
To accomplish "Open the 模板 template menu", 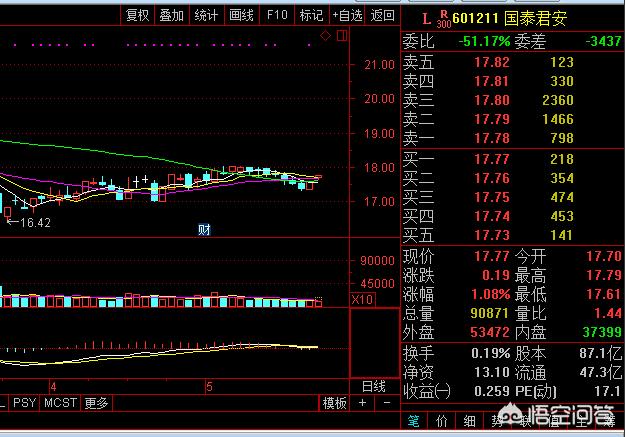I will pyautogui.click(x=334, y=403).
